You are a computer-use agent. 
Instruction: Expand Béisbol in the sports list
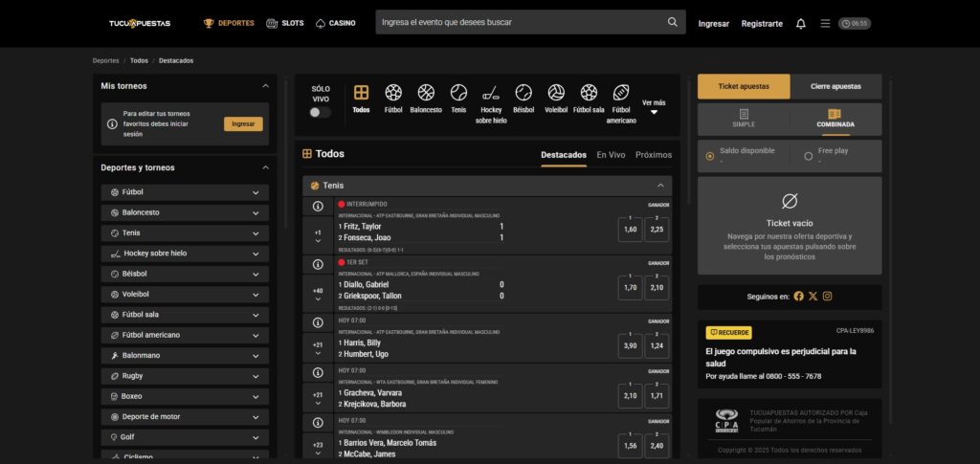[x=185, y=275]
